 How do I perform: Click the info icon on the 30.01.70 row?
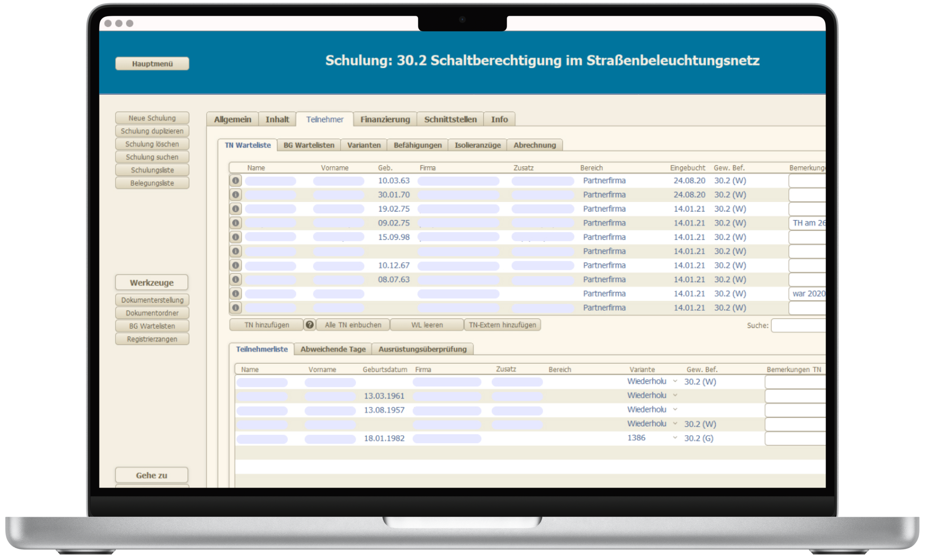pyautogui.click(x=235, y=194)
